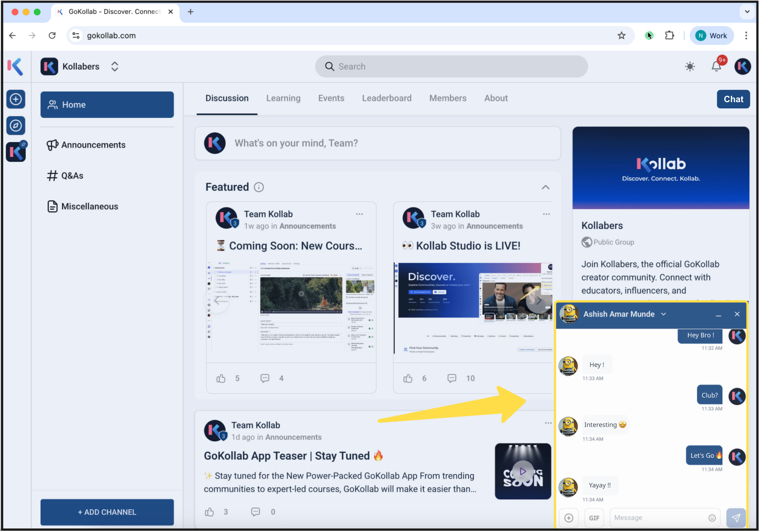The width and height of the screenshot is (759, 532).
Task: Open browser extensions puzzle icon
Action: pyautogui.click(x=669, y=36)
